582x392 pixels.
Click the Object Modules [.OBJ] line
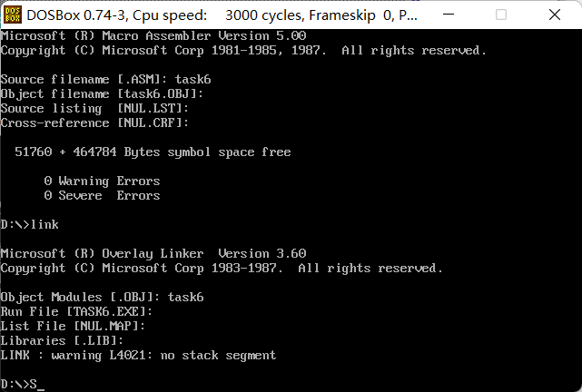102,297
